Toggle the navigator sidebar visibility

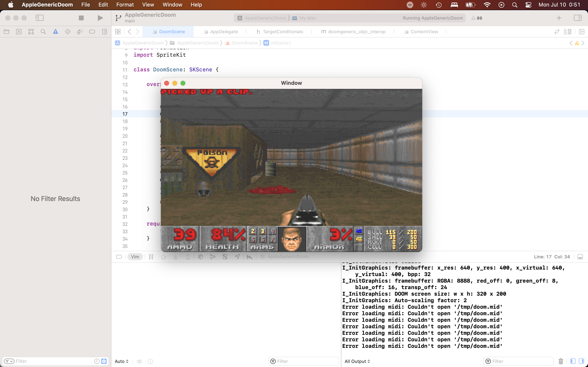pyautogui.click(x=40, y=18)
